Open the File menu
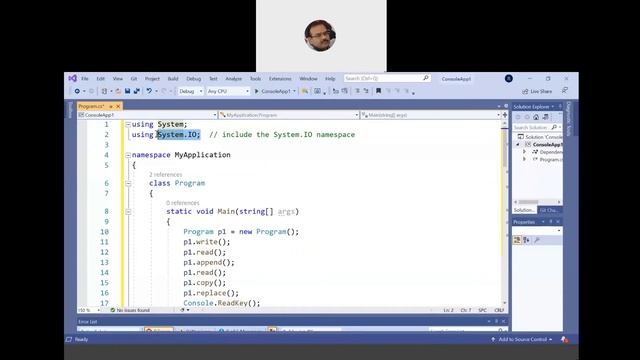 pos(84,78)
